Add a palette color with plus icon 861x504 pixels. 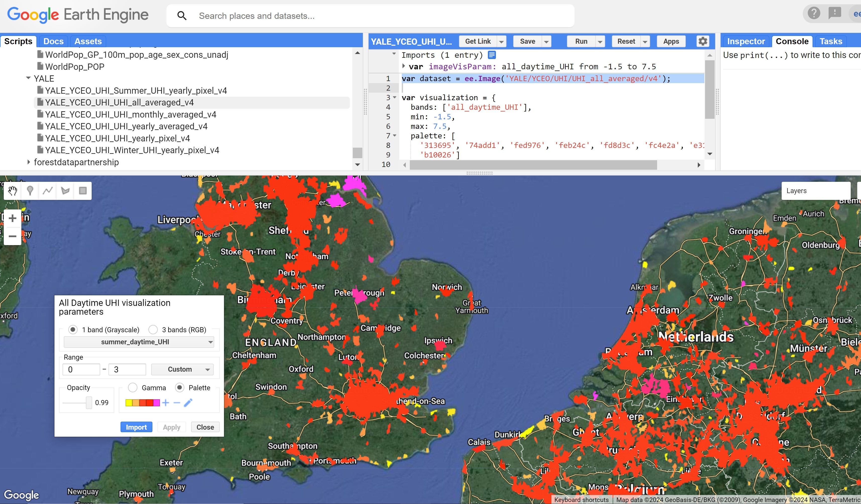point(166,403)
